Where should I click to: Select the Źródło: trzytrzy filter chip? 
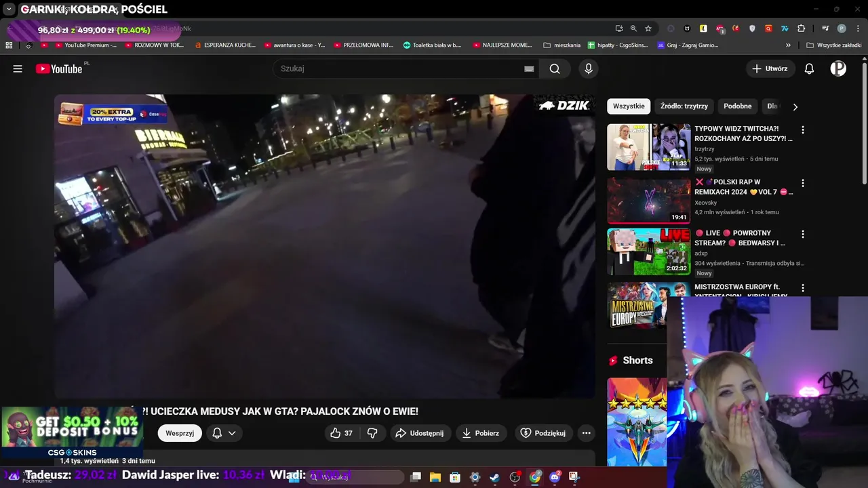(684, 106)
